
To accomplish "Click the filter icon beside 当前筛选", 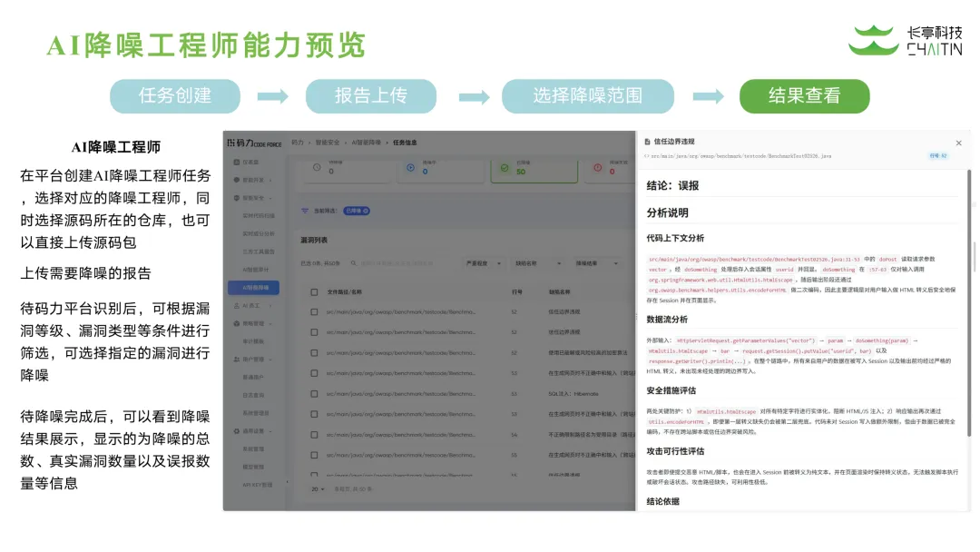I will tap(305, 212).
